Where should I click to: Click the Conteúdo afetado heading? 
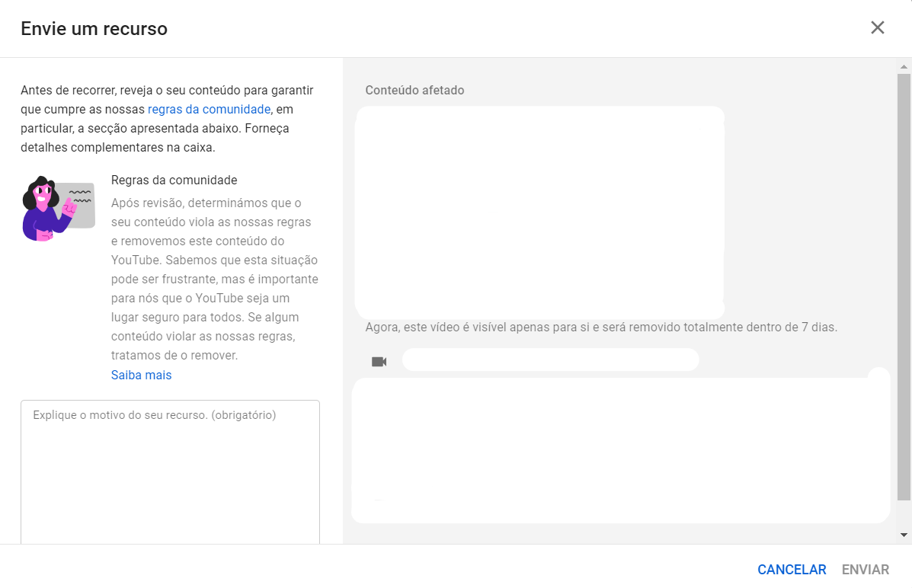pos(414,90)
